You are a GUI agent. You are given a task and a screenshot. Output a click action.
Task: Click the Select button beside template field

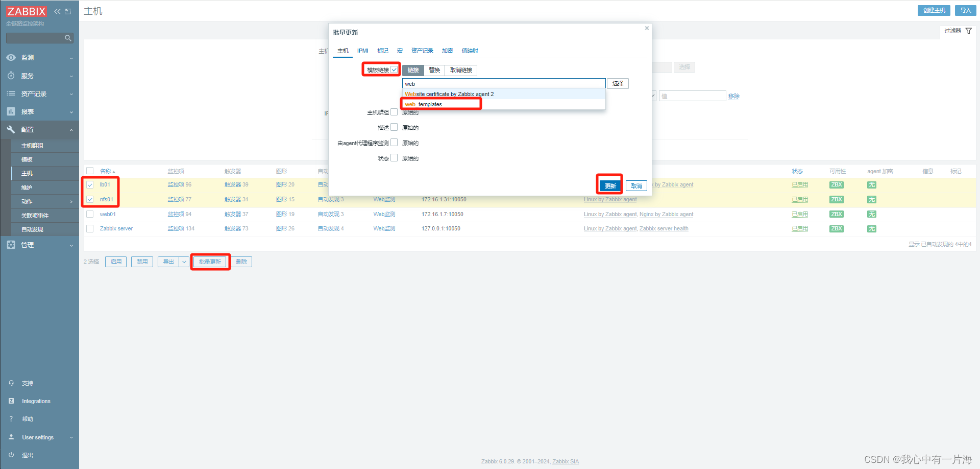pyautogui.click(x=618, y=83)
